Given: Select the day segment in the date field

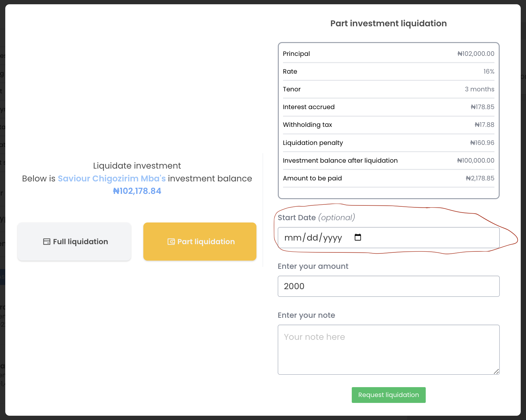Looking at the screenshot, I should pos(312,238).
